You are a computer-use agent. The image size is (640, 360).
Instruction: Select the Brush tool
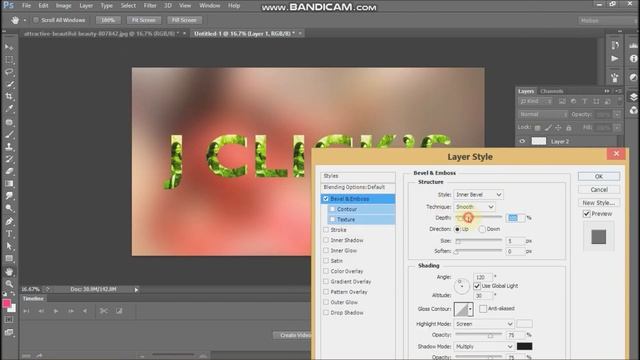pos(9,134)
